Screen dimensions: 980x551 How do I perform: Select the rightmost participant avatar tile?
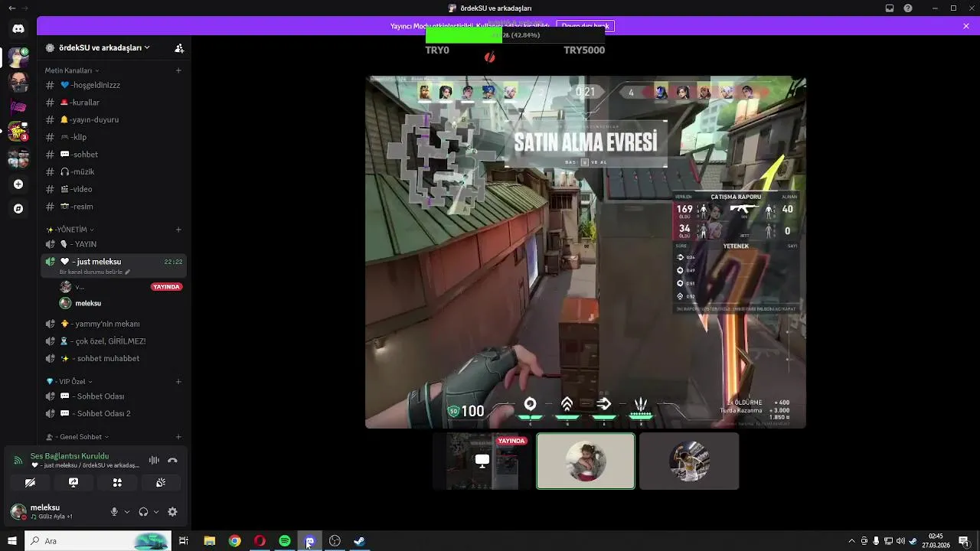tap(689, 461)
